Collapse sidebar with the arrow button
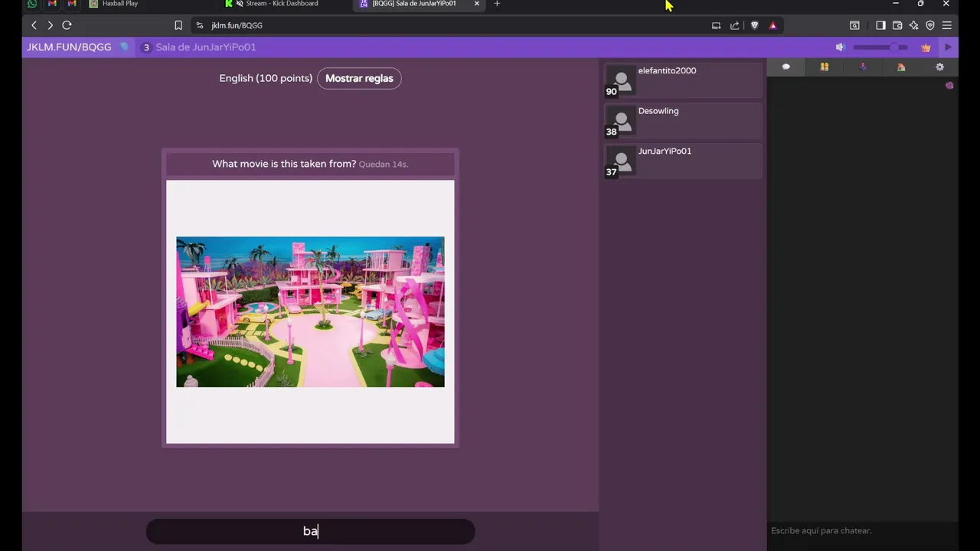980x551 pixels. [x=948, y=47]
